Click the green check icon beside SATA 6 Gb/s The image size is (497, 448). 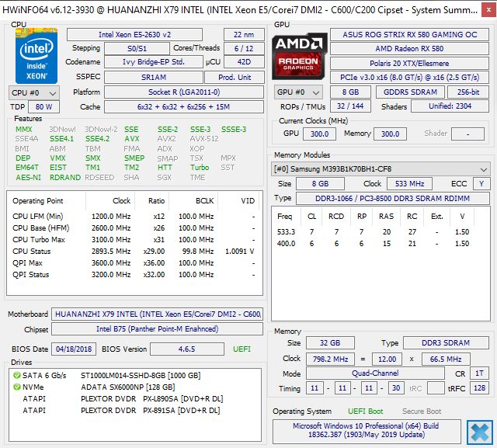pos(17,376)
